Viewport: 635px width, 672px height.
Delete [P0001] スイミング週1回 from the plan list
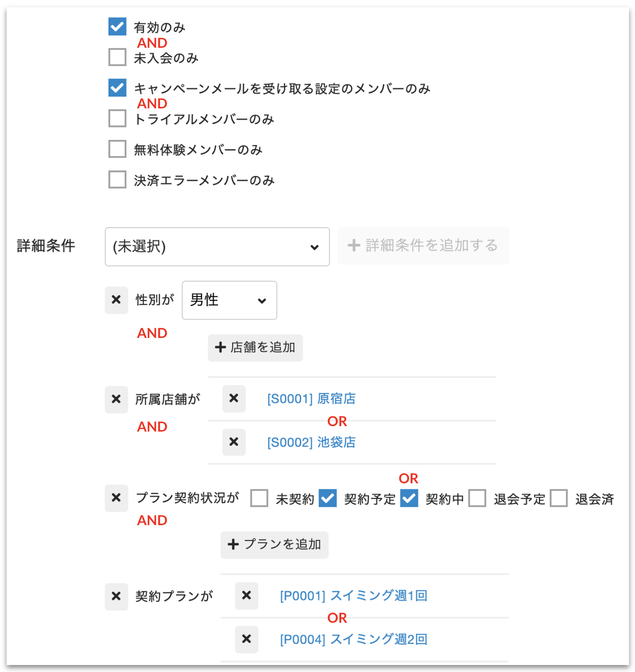click(247, 596)
